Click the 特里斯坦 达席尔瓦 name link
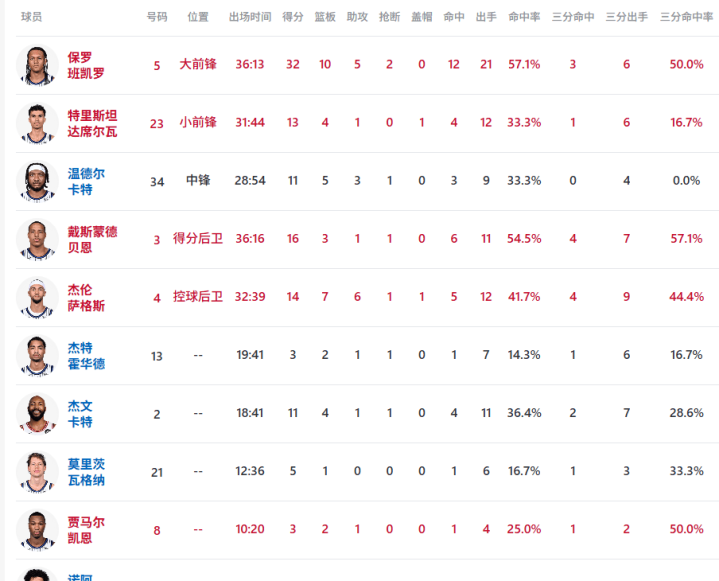 pyautogui.click(x=92, y=123)
